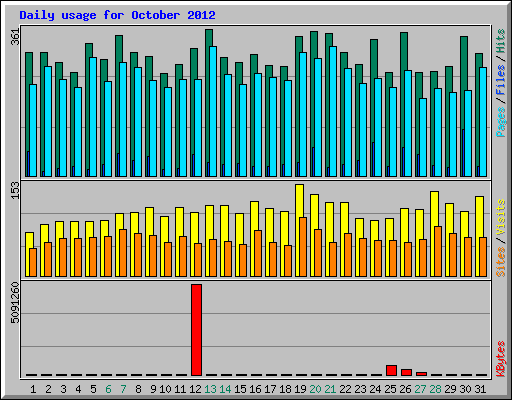Screen dimensions: 512x400
Task: Click day 1 on the x-axis
Action: tap(33, 389)
